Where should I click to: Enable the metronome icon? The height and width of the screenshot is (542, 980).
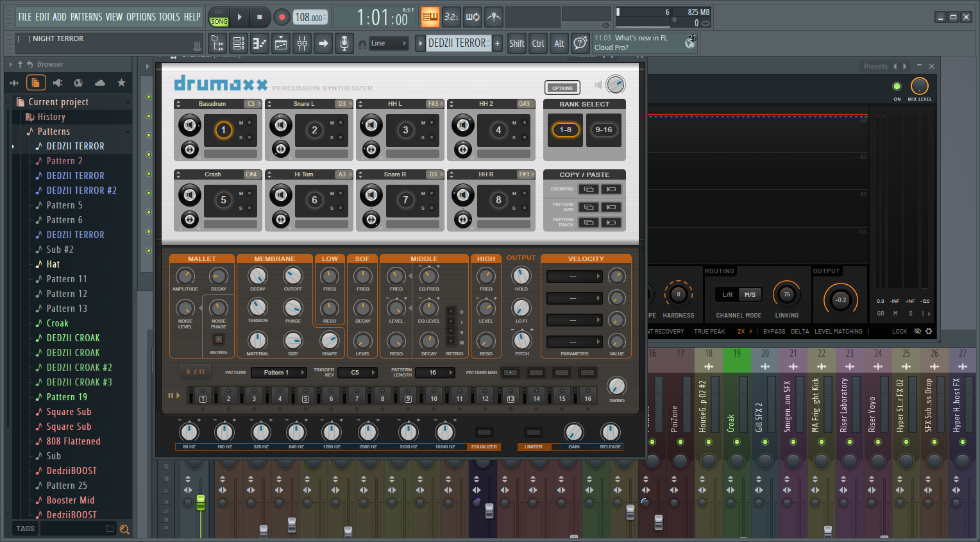tap(493, 17)
